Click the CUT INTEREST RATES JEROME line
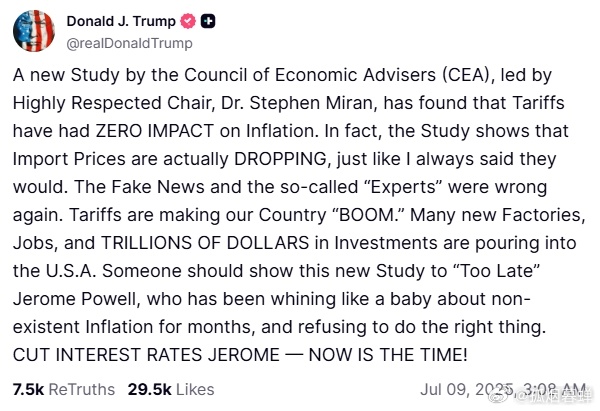The image size is (600, 411). tap(240, 355)
